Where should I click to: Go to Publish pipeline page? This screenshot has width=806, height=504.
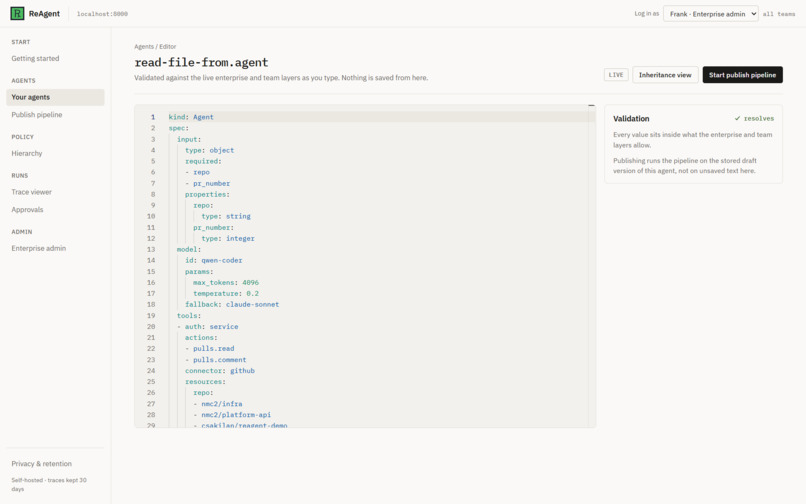click(37, 115)
